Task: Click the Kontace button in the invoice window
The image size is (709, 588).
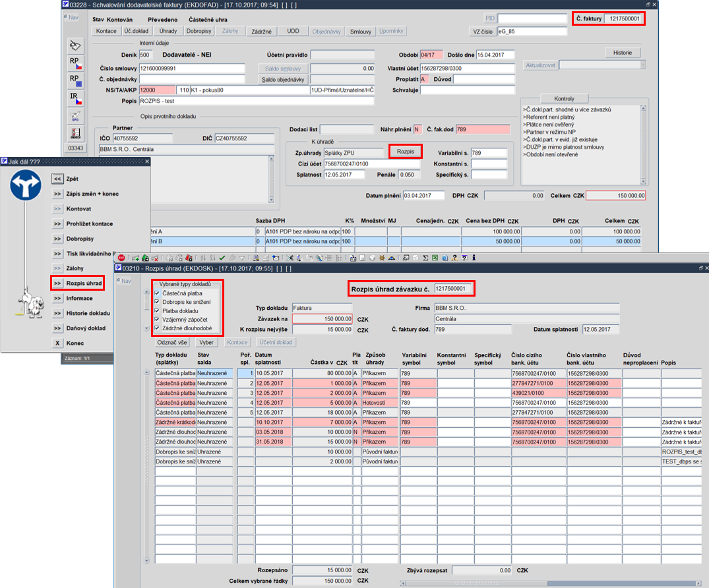Action: [106, 31]
